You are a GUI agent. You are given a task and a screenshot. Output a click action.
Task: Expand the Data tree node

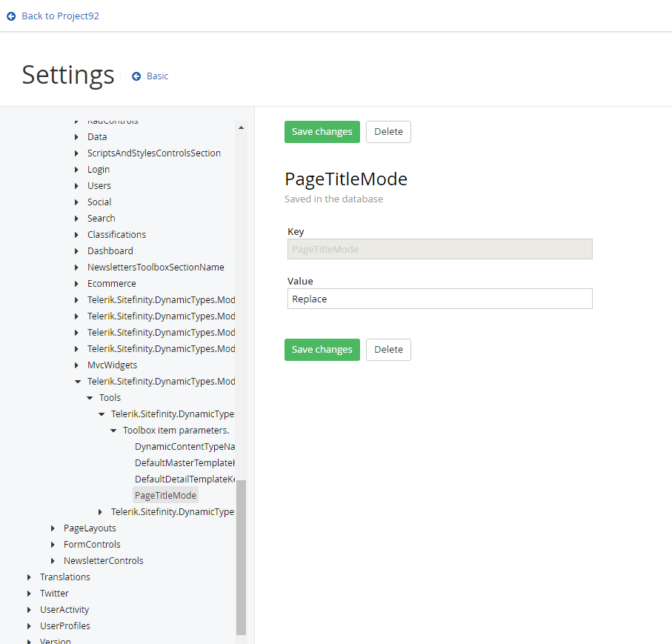point(76,137)
